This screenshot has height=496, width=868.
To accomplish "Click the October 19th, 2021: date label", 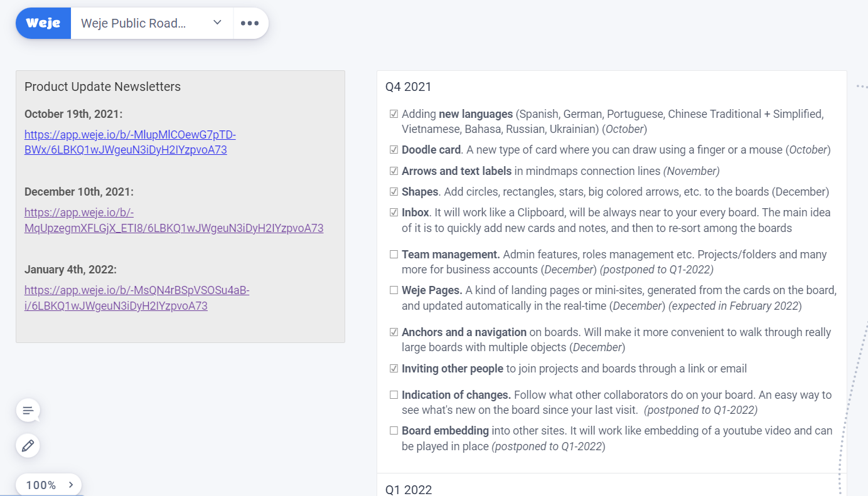I will point(73,114).
